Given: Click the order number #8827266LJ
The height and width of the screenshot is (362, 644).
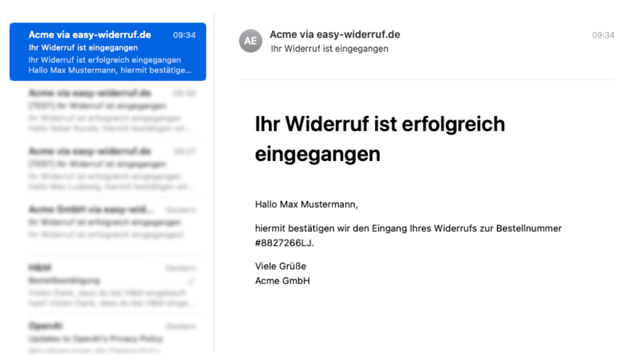Looking at the screenshot, I should tap(284, 243).
